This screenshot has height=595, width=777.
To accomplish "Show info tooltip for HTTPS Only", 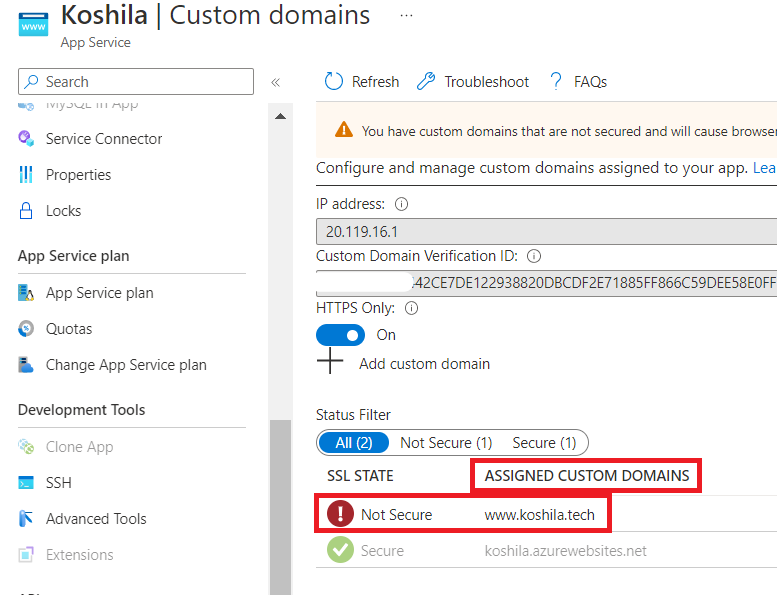I will coord(411,308).
